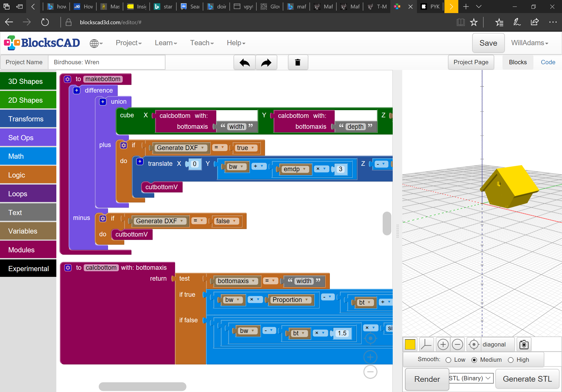Switch to the Blocks tab
Image resolution: width=562 pixels, height=392 pixels.
(518, 62)
